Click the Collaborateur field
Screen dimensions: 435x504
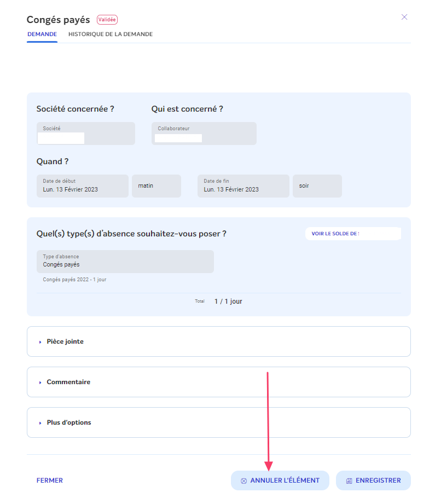point(204,134)
